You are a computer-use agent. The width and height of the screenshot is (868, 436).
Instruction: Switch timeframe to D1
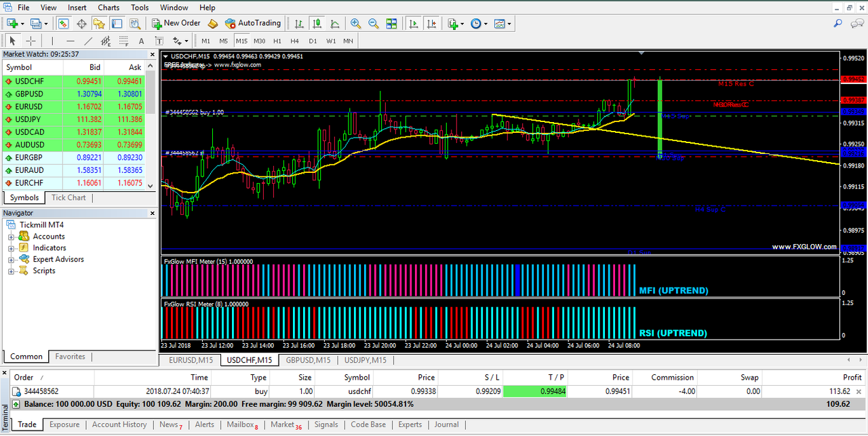click(x=313, y=41)
